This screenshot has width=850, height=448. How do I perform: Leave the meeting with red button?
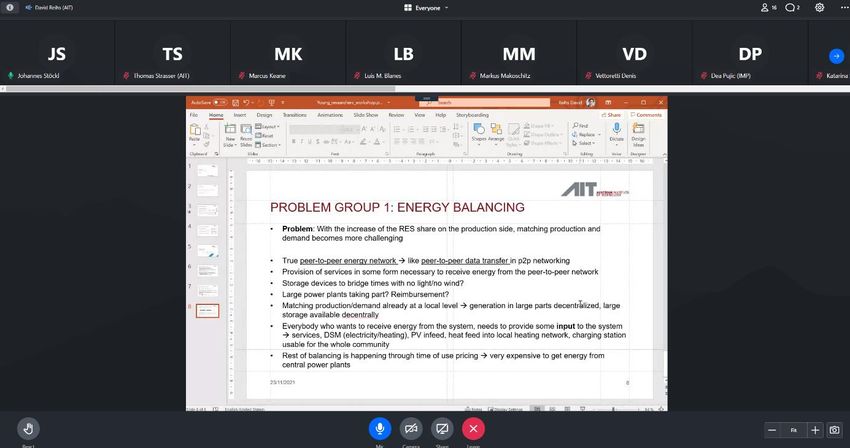click(x=473, y=429)
